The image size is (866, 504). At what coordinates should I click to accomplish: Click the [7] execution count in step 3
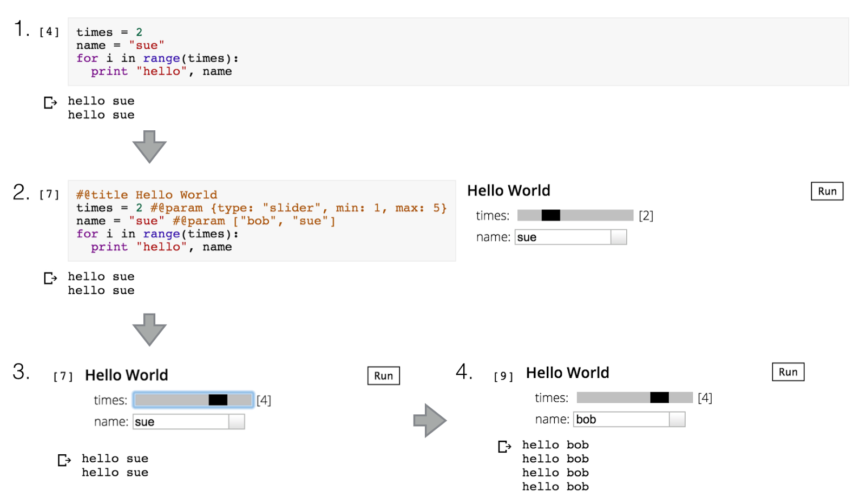point(63,376)
